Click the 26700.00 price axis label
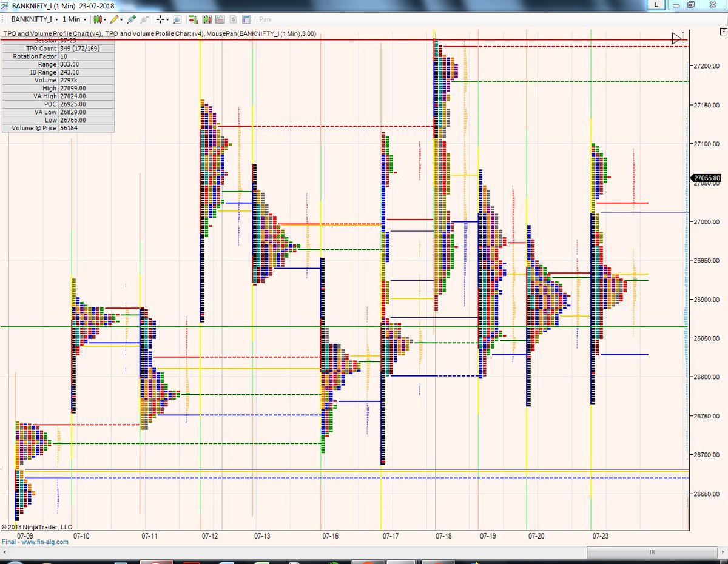 (707, 454)
